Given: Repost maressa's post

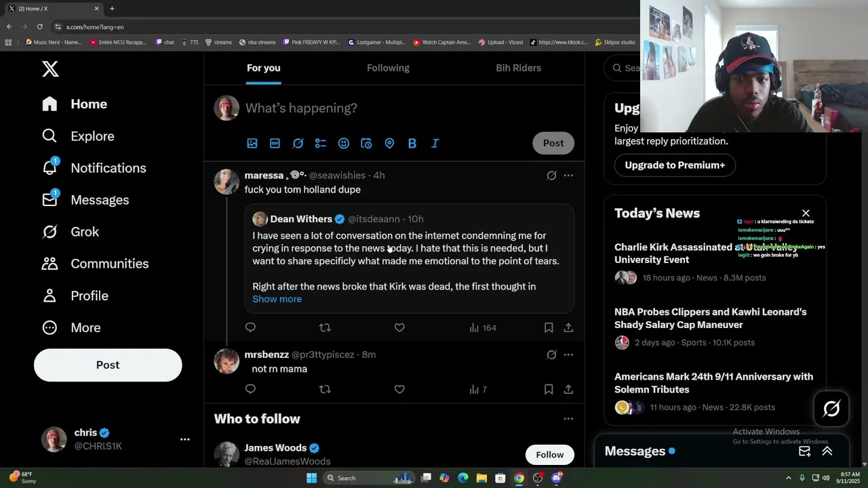Looking at the screenshot, I should (325, 327).
